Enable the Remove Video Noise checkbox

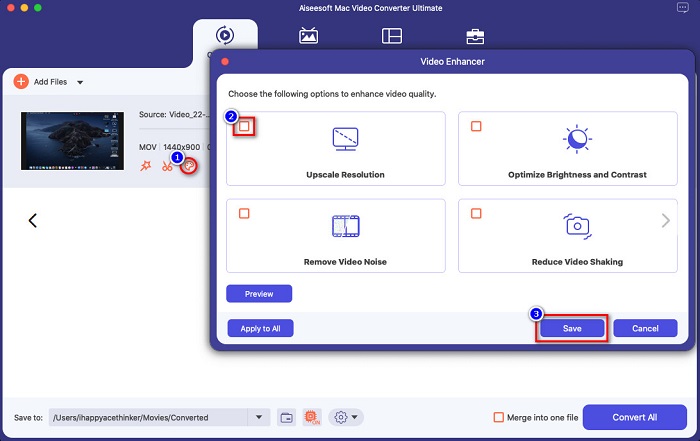[244, 213]
